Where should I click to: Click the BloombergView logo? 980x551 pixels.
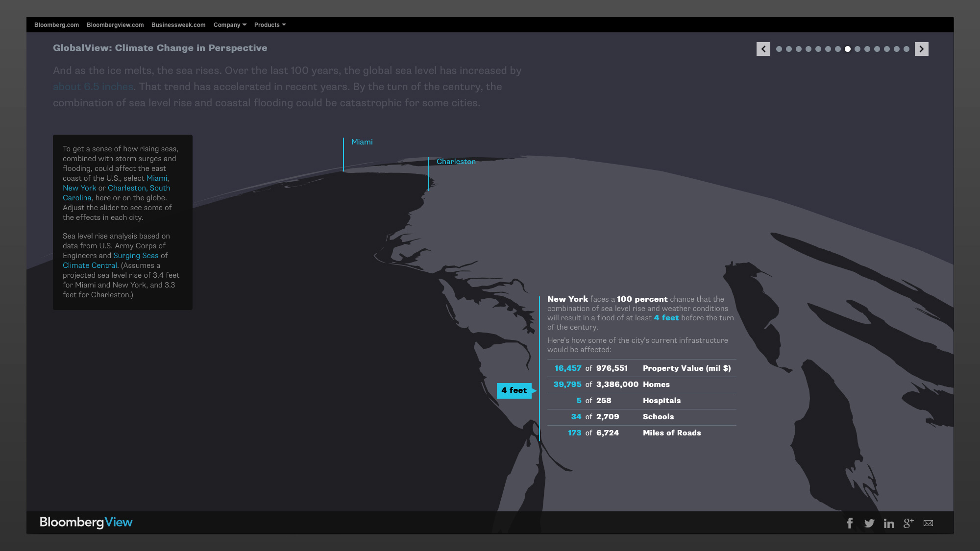tap(86, 522)
